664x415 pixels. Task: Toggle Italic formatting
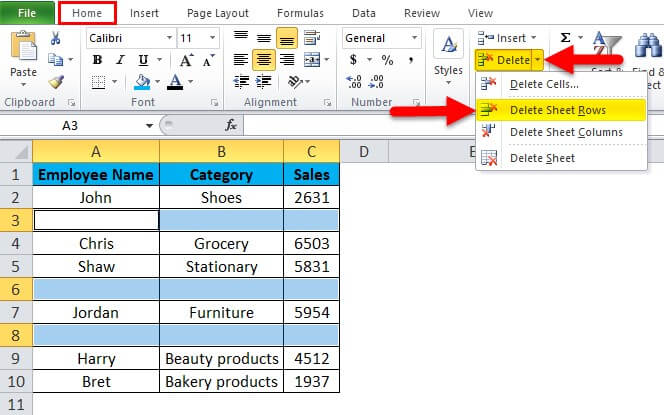coord(119,60)
